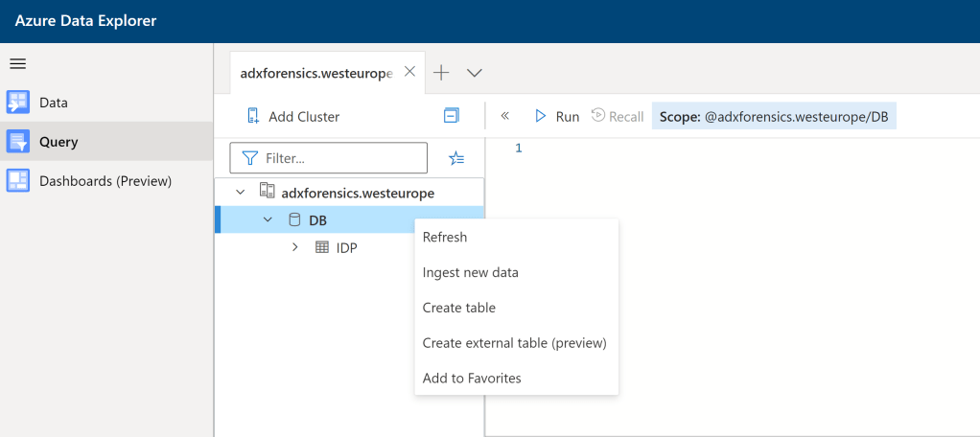Select Ingest new data
Viewport: 980px width, 437px height.
470,272
